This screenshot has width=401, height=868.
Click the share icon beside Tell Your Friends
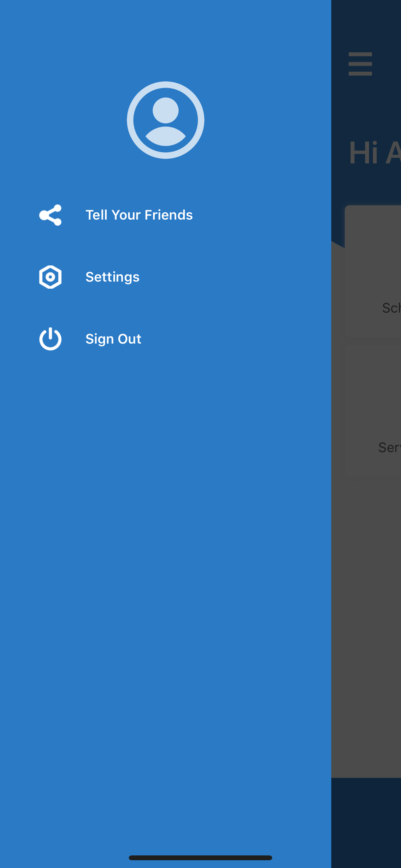(50, 215)
